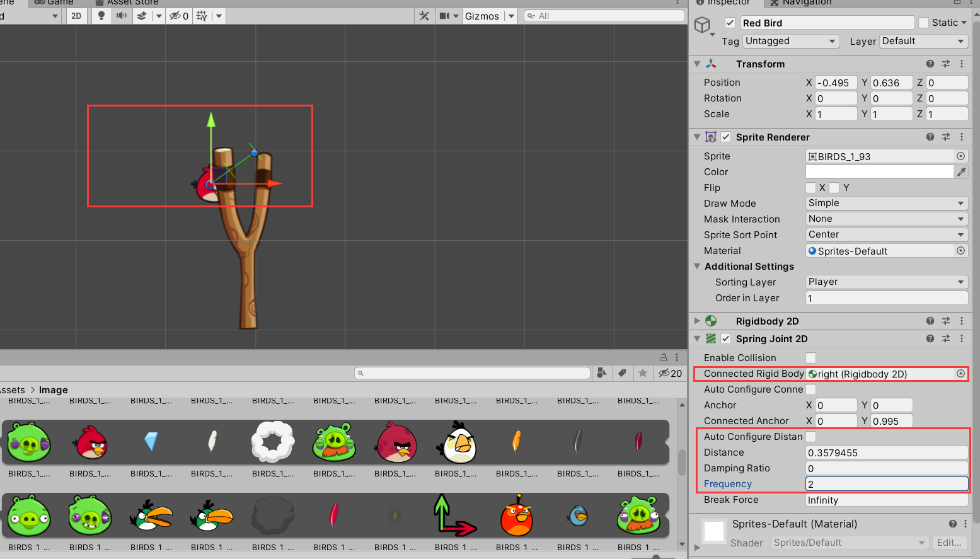Screen dimensions: 980x559
Task: Open the Image folder breadcrumb
Action: click(53, 390)
